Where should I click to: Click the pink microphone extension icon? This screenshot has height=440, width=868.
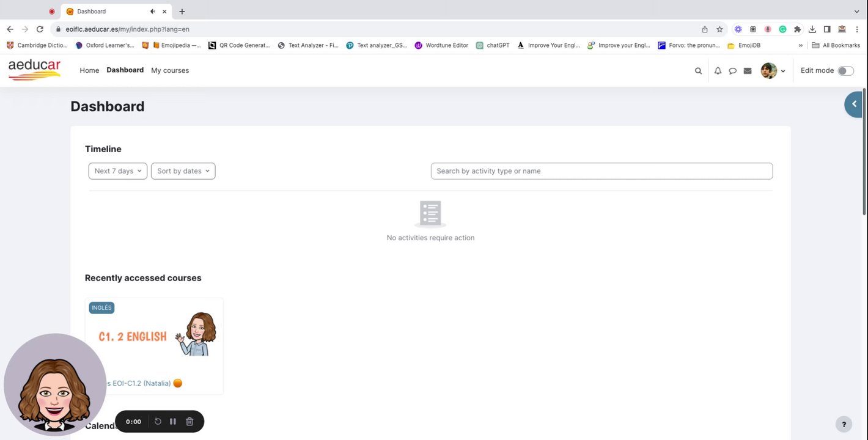(x=768, y=29)
